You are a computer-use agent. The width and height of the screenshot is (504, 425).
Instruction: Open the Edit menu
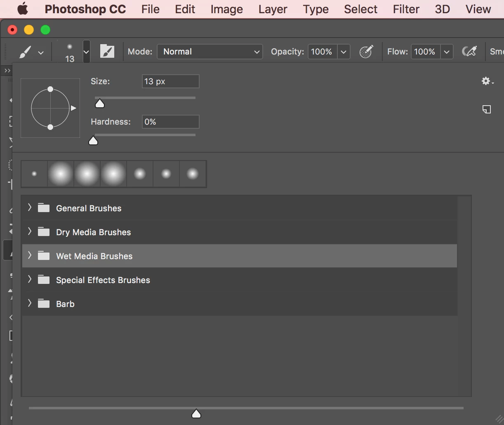click(x=185, y=9)
